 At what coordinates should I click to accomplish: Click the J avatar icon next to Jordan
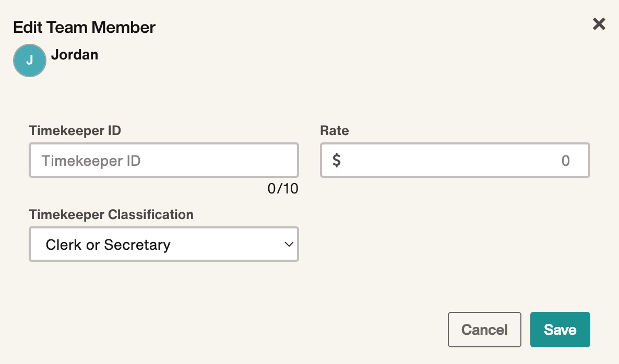[x=30, y=60]
